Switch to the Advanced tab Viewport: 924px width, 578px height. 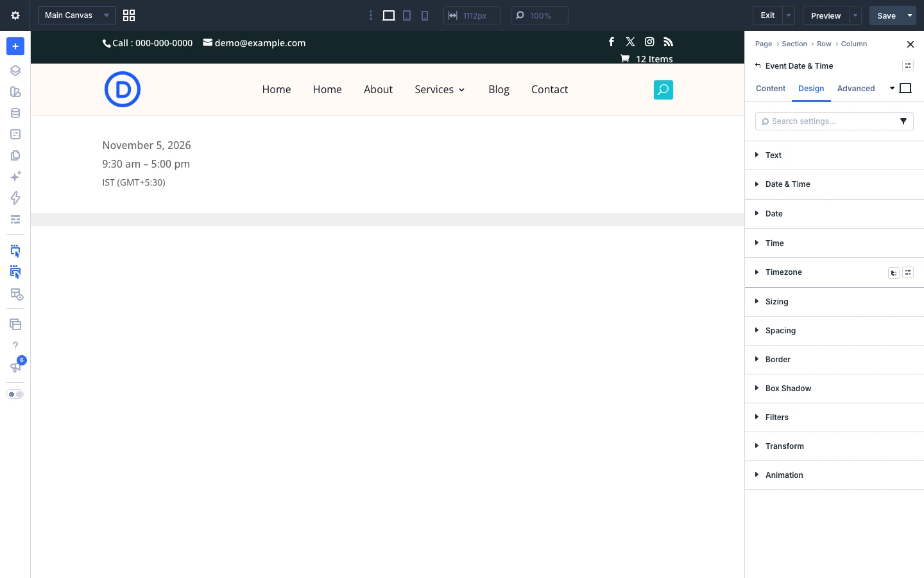[856, 89]
